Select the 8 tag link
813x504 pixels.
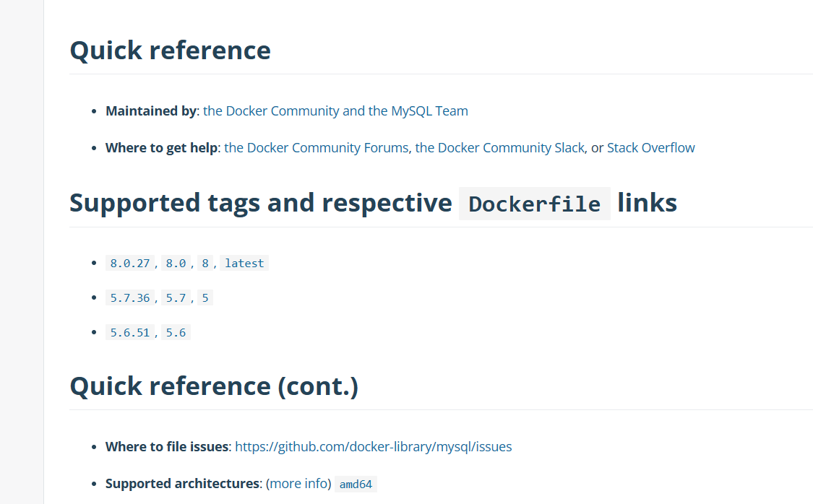pos(205,263)
